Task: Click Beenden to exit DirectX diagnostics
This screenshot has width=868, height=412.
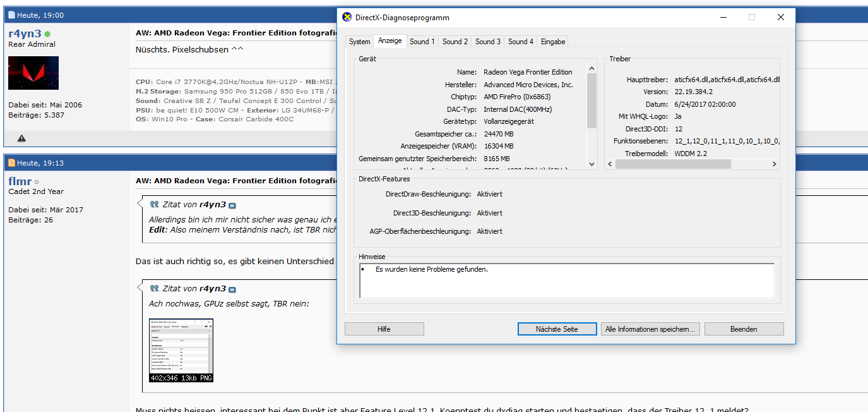Action: (x=744, y=329)
